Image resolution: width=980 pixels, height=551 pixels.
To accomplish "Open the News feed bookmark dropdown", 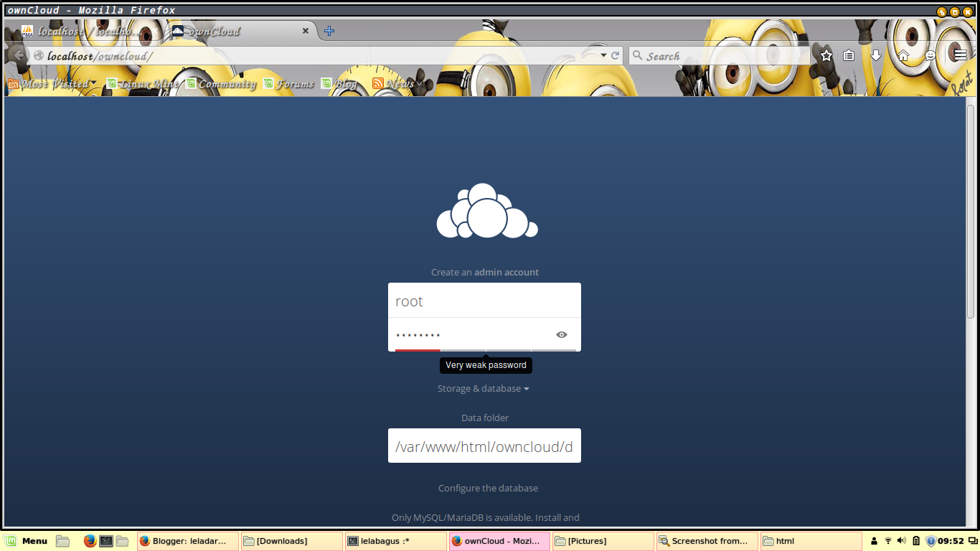I will point(397,84).
